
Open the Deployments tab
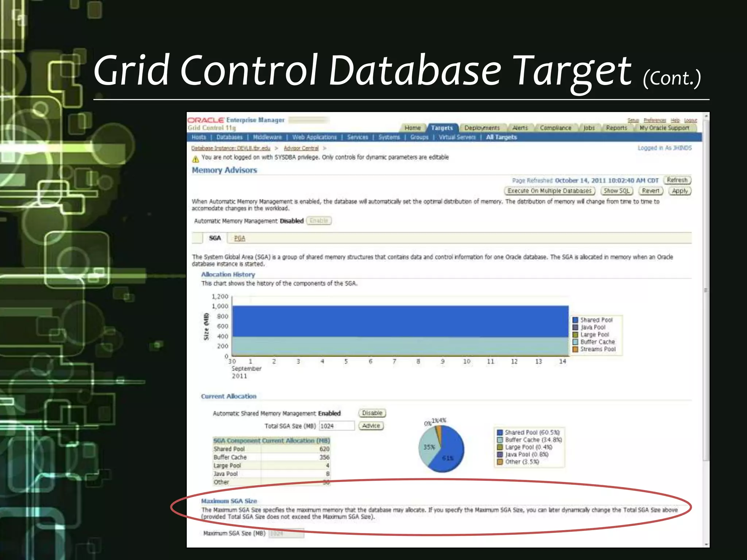click(482, 128)
